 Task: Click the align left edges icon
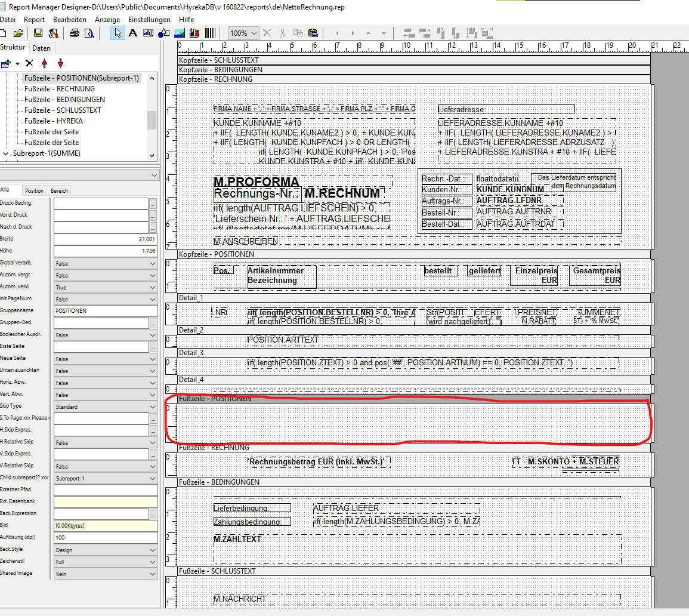pyautogui.click(x=409, y=33)
